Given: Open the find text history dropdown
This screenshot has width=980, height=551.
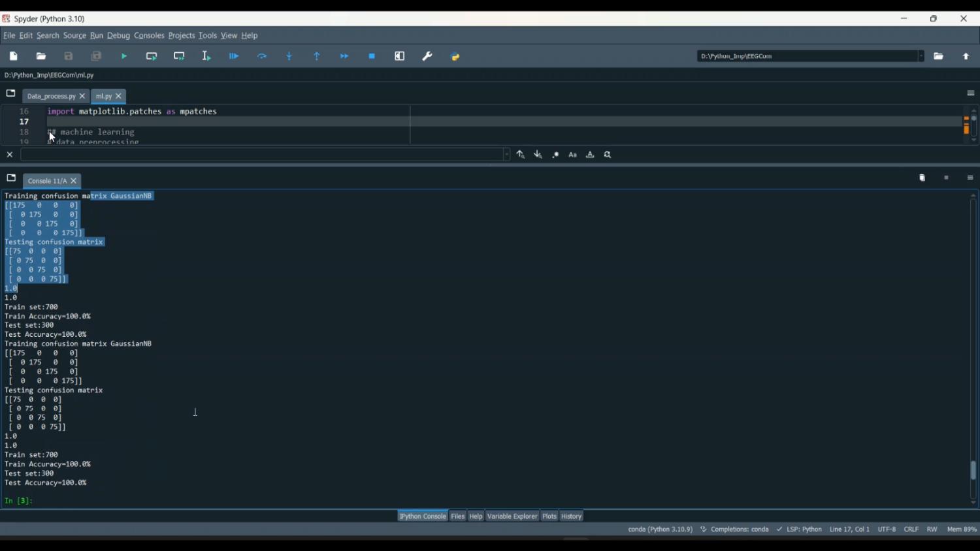Looking at the screenshot, I should (x=506, y=155).
